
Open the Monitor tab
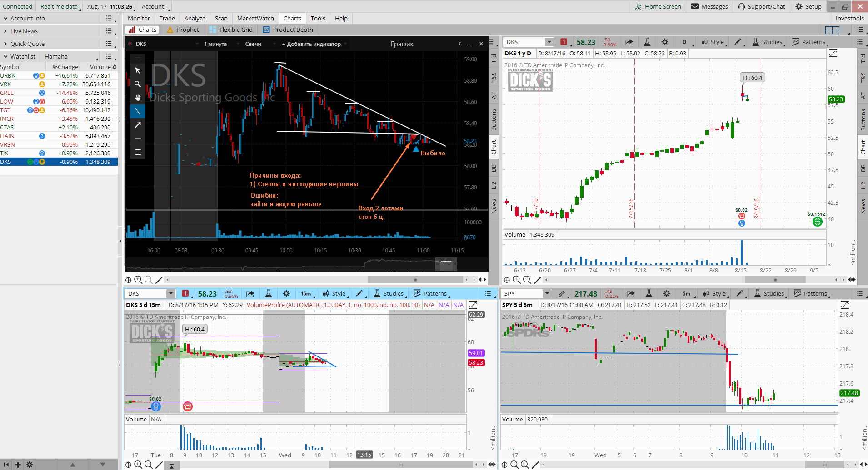pyautogui.click(x=139, y=18)
